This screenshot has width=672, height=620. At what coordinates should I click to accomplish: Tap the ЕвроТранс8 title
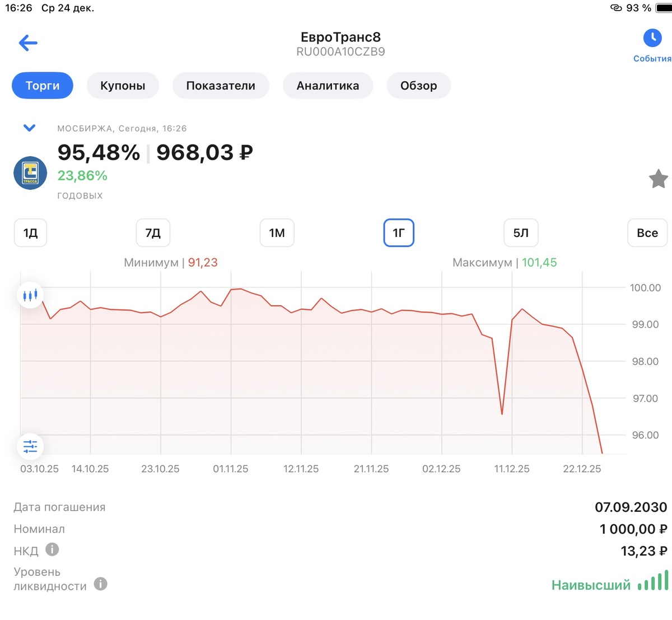tap(340, 37)
